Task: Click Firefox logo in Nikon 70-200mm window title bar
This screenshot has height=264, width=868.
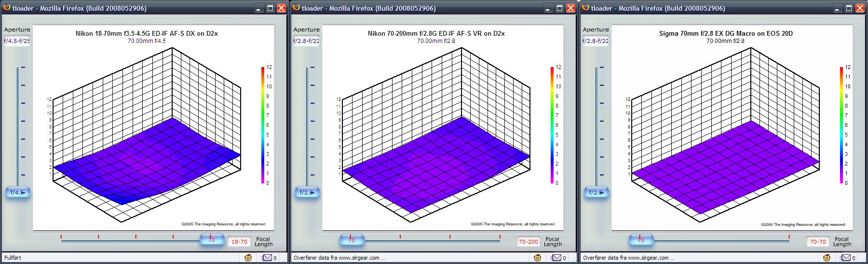Action: (296, 8)
